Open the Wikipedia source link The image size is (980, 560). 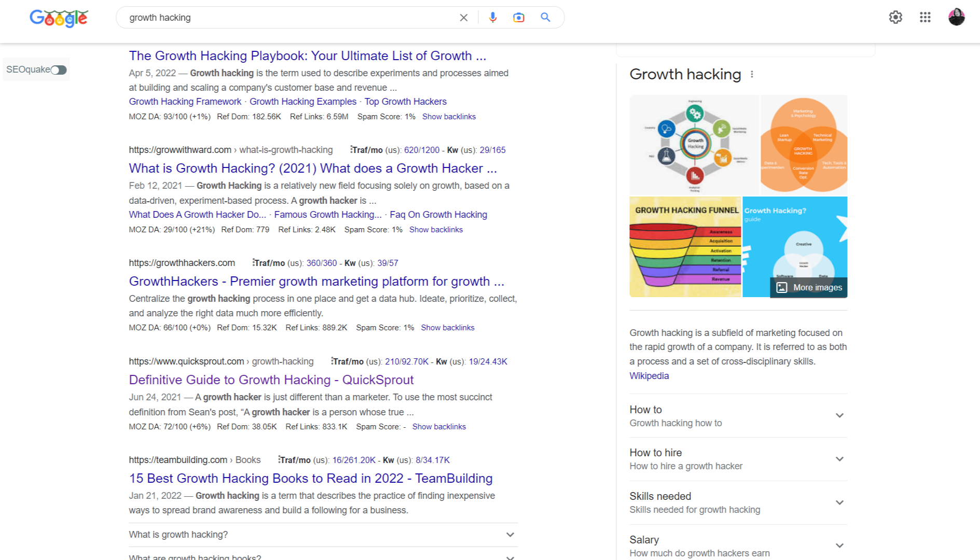tap(648, 375)
